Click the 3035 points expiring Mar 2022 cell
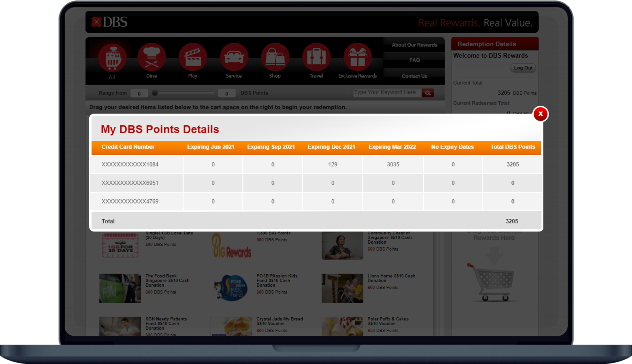Image resolution: width=632 pixels, height=364 pixels. click(x=393, y=164)
